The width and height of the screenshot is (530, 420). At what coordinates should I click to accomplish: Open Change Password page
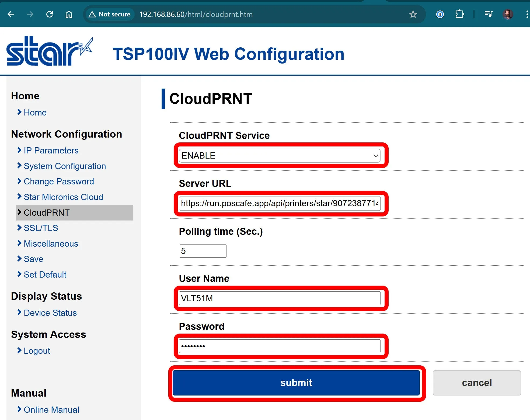59,181
